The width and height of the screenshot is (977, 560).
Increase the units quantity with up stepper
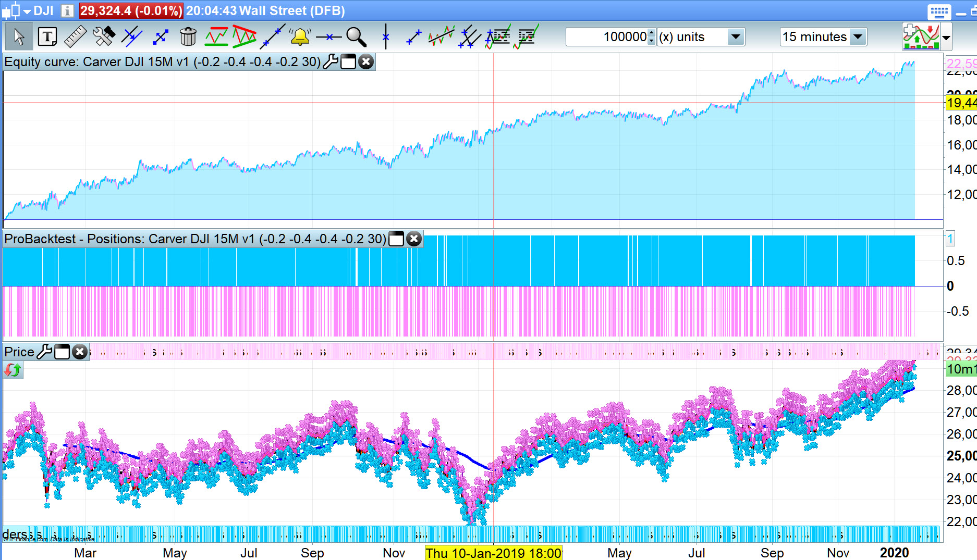click(651, 32)
